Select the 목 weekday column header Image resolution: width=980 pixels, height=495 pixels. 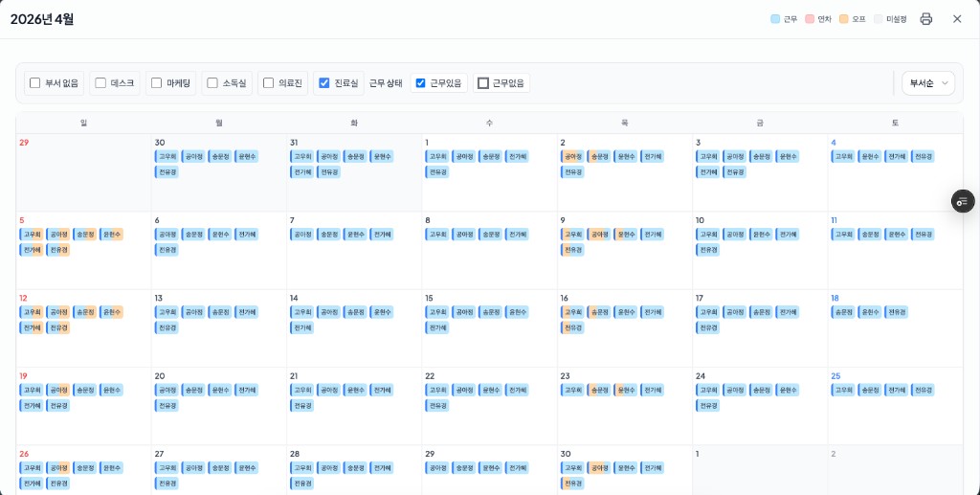click(625, 124)
